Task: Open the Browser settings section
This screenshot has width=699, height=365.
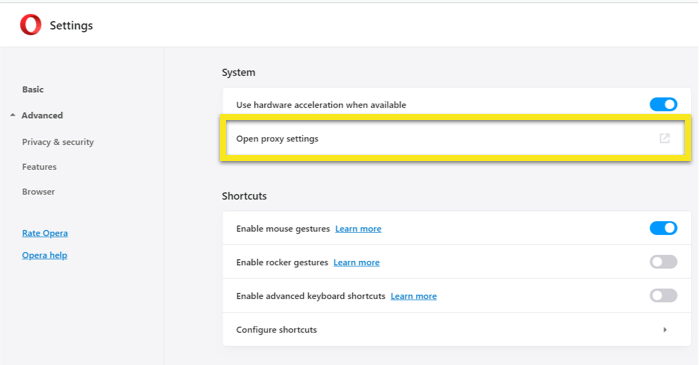Action: coord(38,192)
